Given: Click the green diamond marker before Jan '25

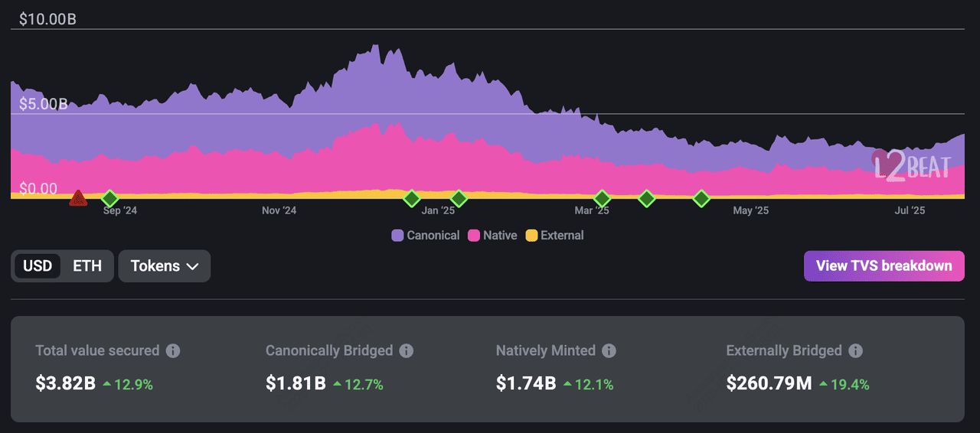Looking at the screenshot, I should (x=412, y=199).
